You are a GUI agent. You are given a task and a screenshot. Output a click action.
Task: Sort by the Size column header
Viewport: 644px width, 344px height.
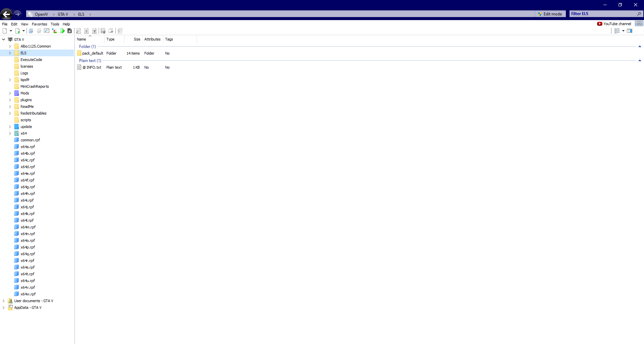pyautogui.click(x=133, y=39)
